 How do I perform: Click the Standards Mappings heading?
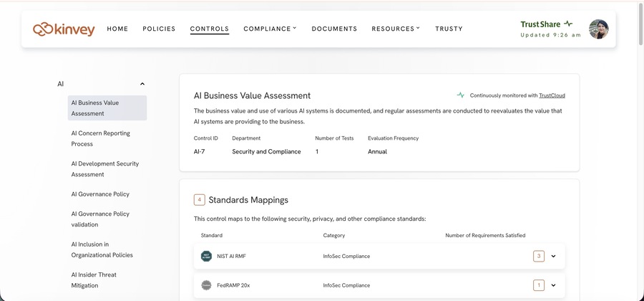248,200
